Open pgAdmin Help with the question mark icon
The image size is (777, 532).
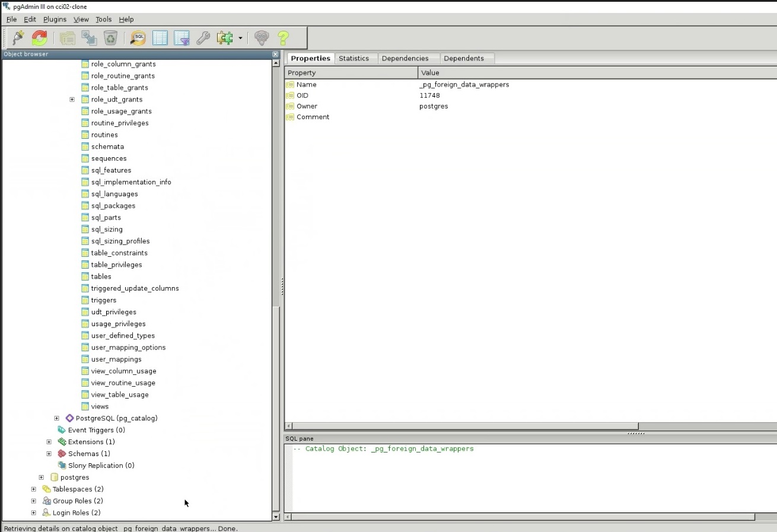(284, 37)
